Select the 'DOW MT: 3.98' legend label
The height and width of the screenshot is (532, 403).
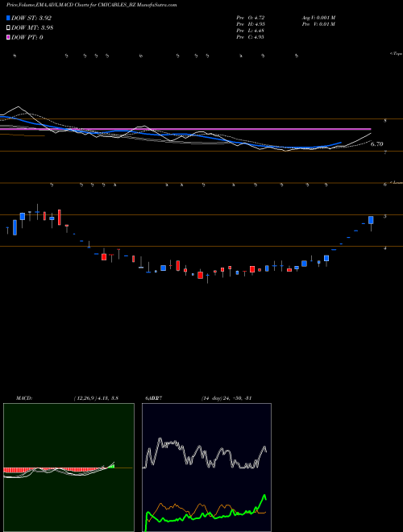(32, 28)
